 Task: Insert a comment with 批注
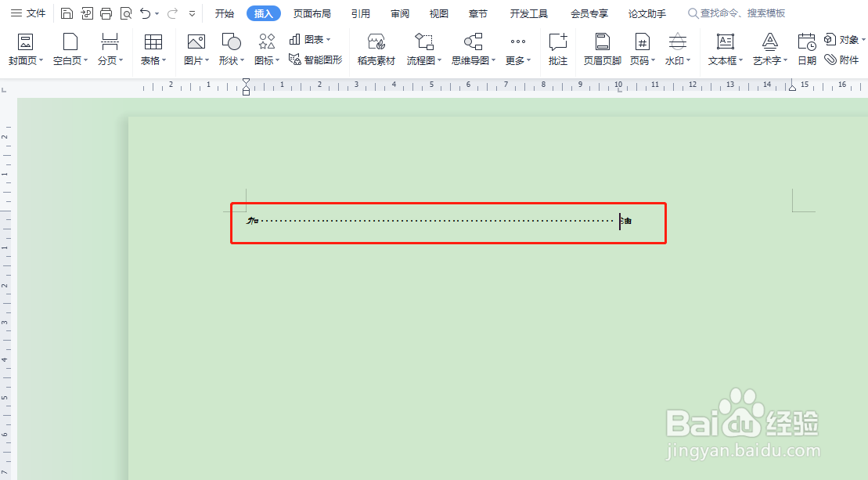pyautogui.click(x=558, y=49)
